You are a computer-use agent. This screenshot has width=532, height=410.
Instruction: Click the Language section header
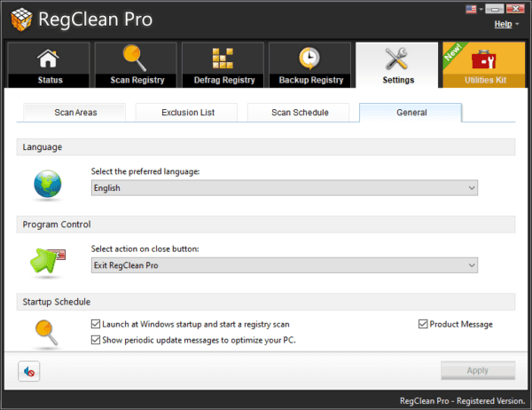pos(266,147)
